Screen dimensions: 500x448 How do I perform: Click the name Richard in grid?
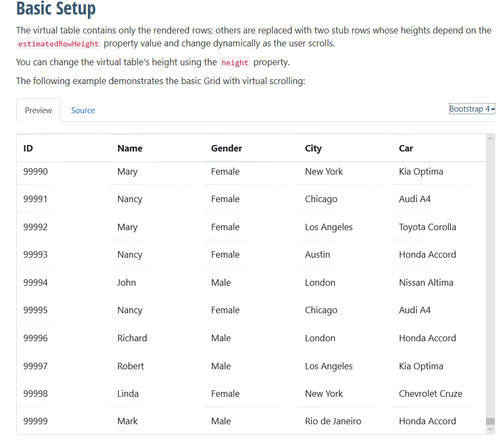pyautogui.click(x=132, y=338)
